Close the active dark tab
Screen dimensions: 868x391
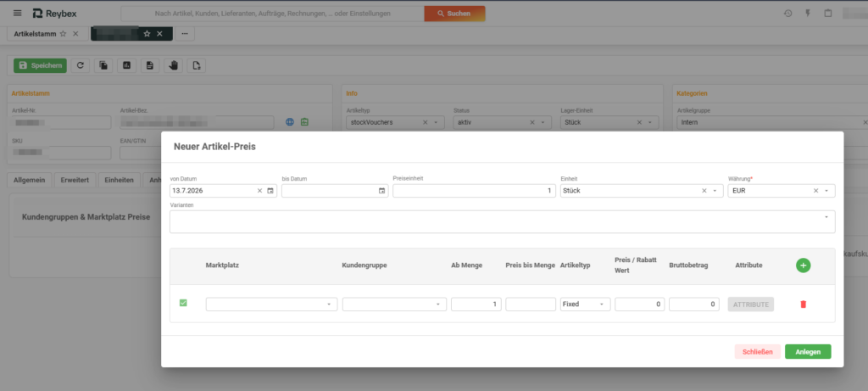pos(159,34)
